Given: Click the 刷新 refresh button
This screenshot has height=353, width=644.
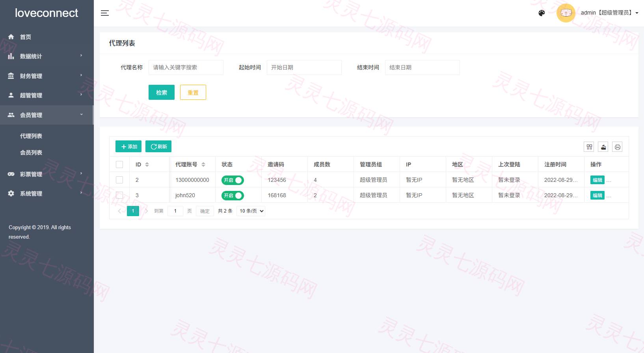Looking at the screenshot, I should point(158,146).
